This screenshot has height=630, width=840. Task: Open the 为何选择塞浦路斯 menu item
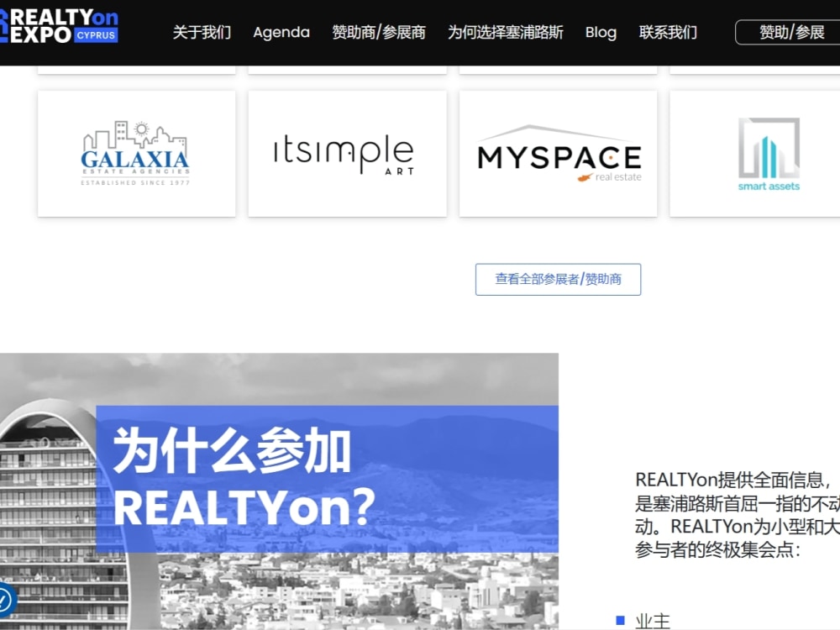(x=505, y=32)
